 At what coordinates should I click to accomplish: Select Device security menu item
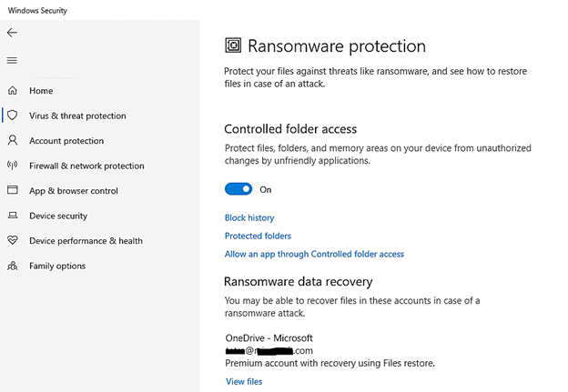(58, 216)
